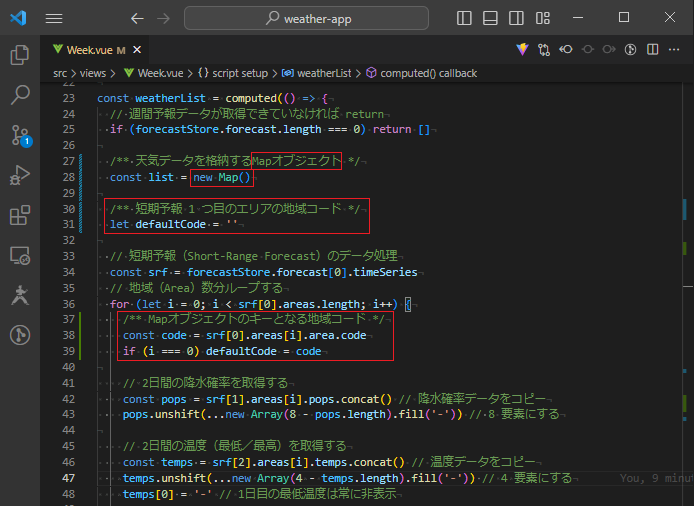694x506 pixels.
Task: Open the Explorer view in activity bar
Action: 19,55
